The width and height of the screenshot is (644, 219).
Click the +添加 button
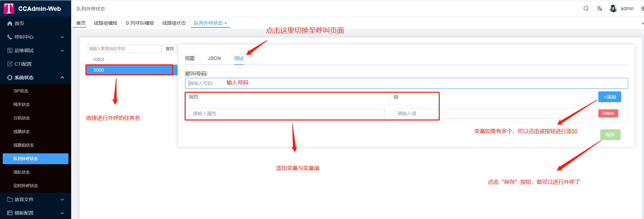click(609, 97)
